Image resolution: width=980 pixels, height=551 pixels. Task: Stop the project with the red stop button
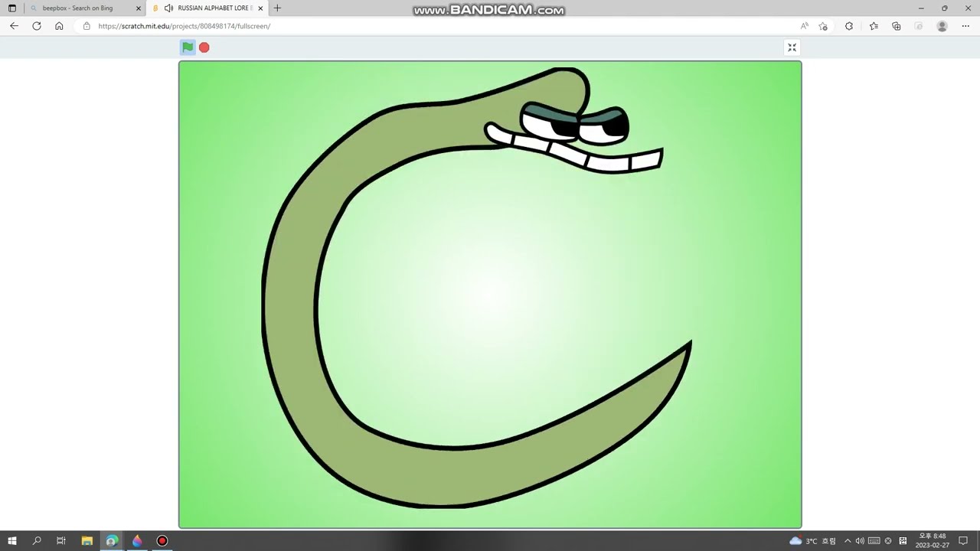[x=204, y=47]
